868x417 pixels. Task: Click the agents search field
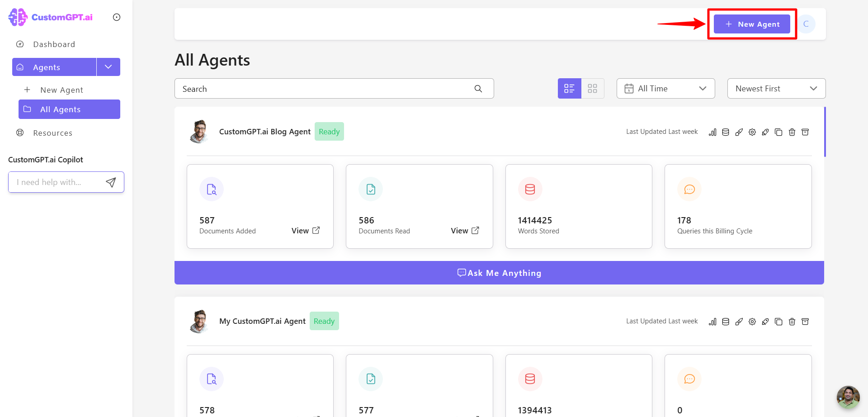pyautogui.click(x=334, y=89)
